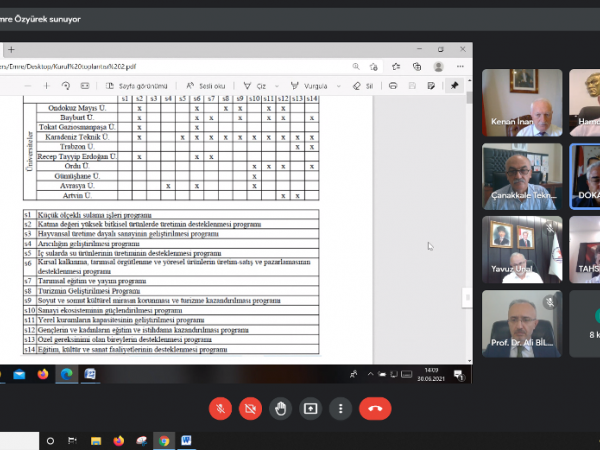Select Prof. Dr. Ali BİL... video tile
The height and width of the screenshot is (450, 600).
[x=522, y=324]
